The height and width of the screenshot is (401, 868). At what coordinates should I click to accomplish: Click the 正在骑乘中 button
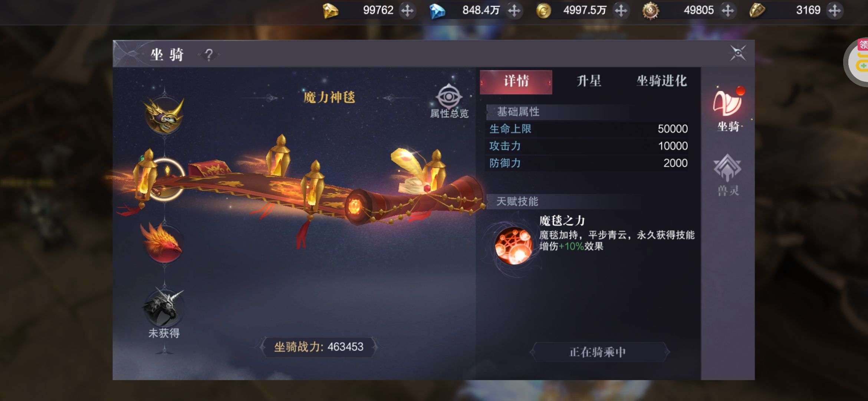point(598,352)
